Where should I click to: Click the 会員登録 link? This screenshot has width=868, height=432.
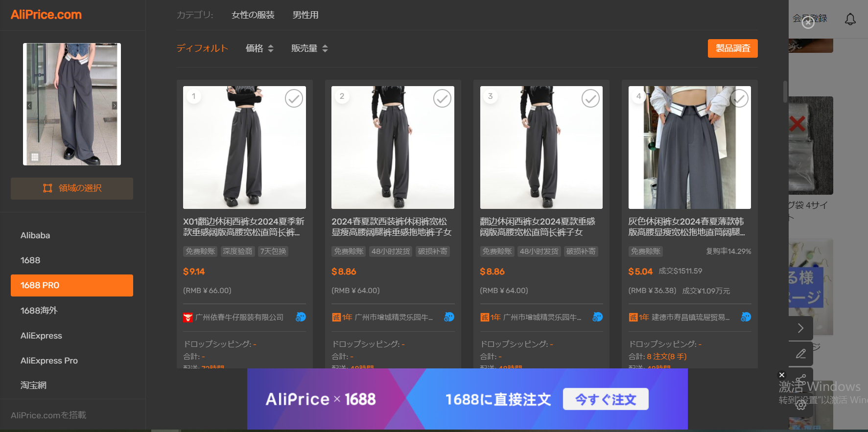810,19
